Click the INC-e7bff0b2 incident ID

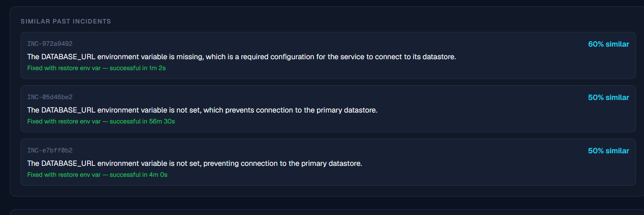click(x=50, y=150)
